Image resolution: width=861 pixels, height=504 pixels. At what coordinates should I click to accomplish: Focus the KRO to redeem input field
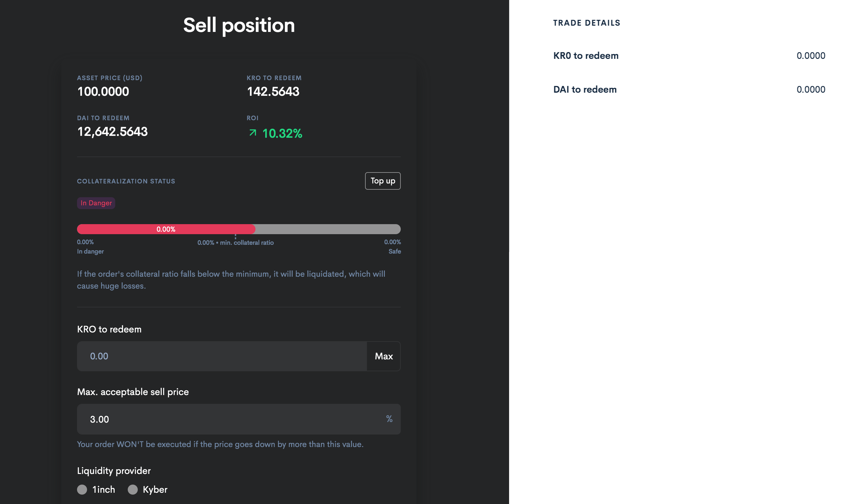pyautogui.click(x=222, y=356)
